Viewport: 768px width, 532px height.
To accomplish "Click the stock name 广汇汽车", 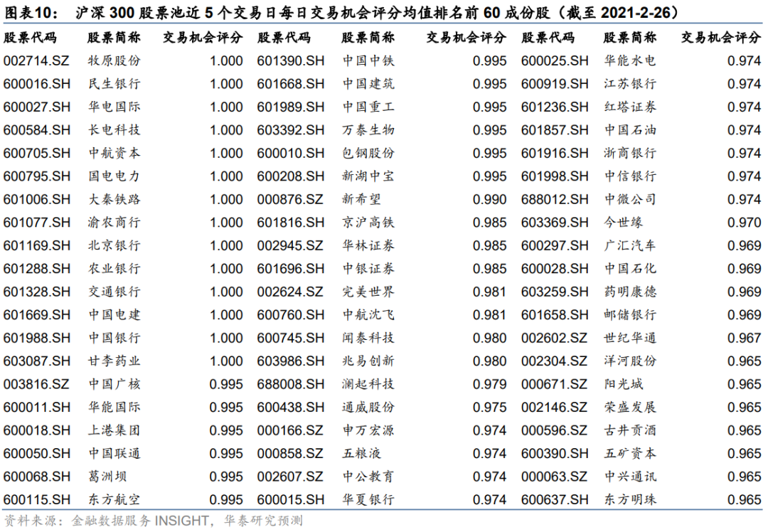I will click(x=630, y=245).
